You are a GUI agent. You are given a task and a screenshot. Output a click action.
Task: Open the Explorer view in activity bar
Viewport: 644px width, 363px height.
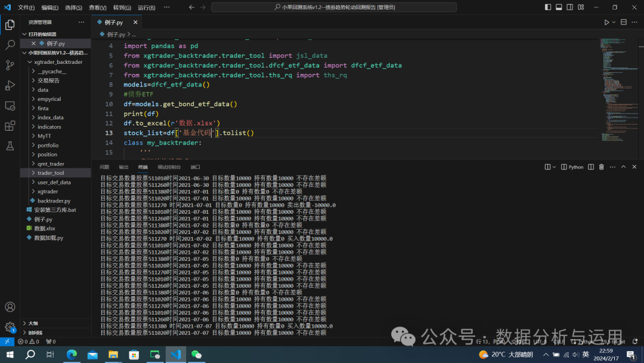(x=10, y=25)
